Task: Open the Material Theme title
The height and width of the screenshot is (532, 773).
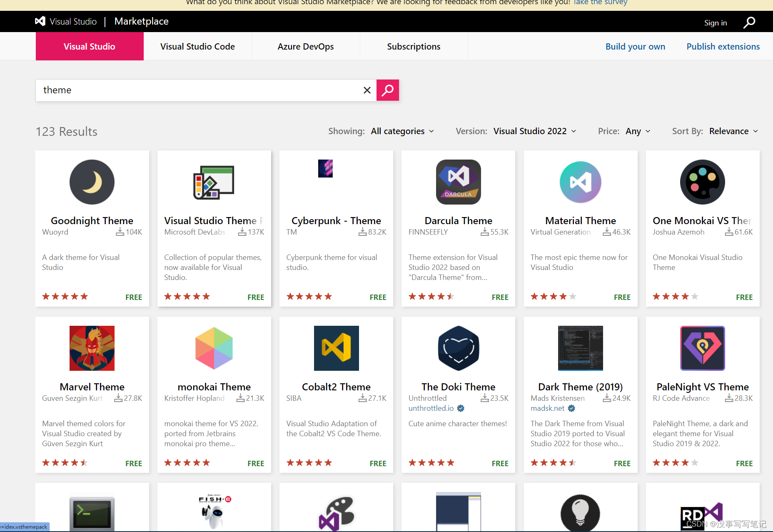Action: pos(581,220)
